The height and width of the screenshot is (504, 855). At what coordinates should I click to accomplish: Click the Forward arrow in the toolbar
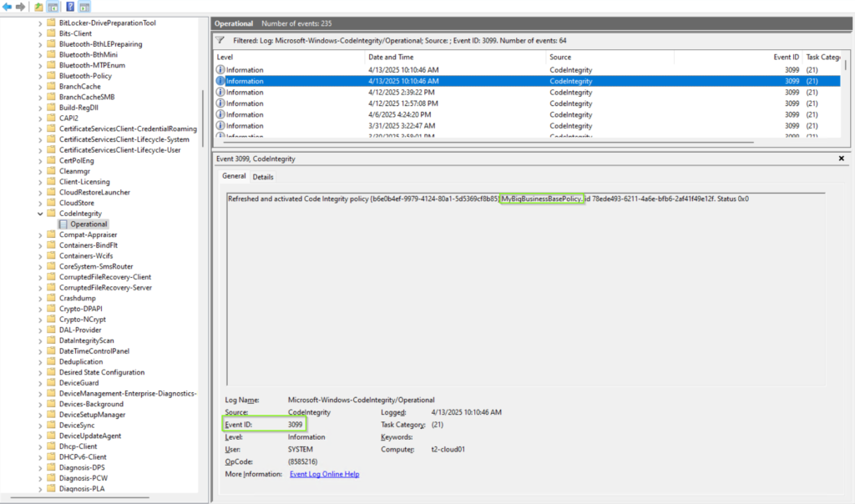[20, 7]
